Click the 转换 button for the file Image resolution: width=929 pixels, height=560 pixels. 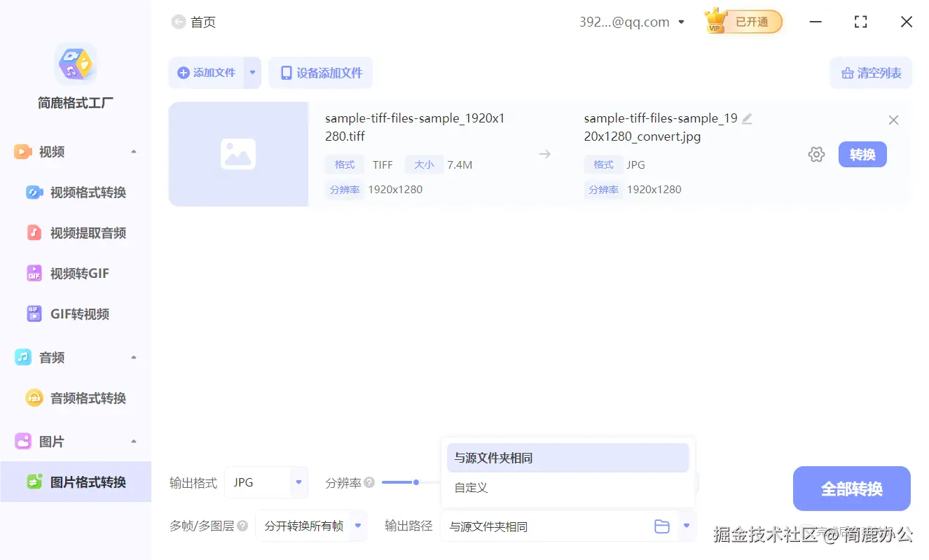862,154
